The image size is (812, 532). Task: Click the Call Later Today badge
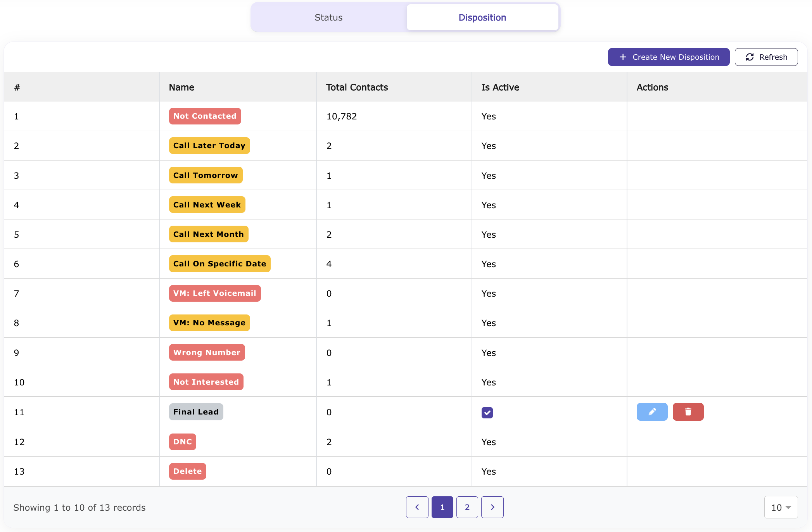[x=209, y=145]
